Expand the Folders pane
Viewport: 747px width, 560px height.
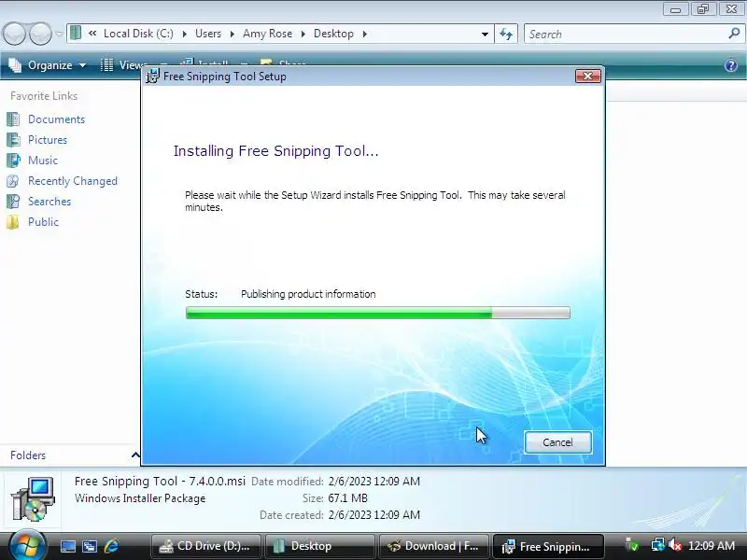[135, 455]
